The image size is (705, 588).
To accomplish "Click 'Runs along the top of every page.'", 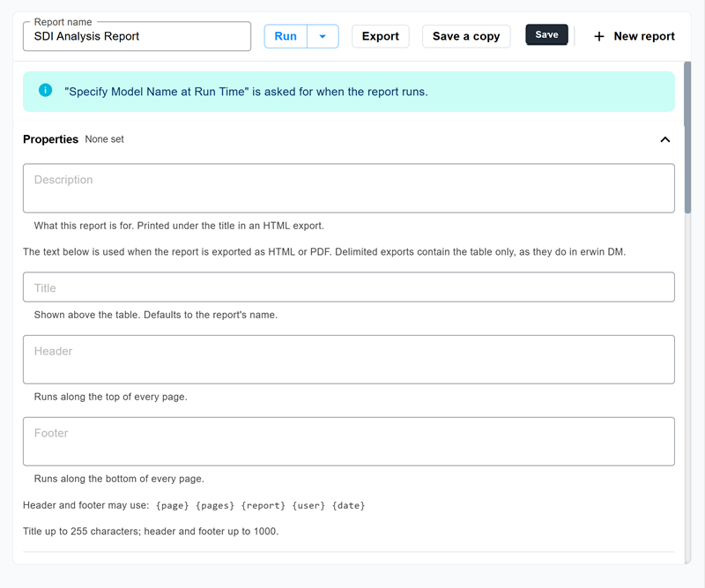I will point(111,397).
